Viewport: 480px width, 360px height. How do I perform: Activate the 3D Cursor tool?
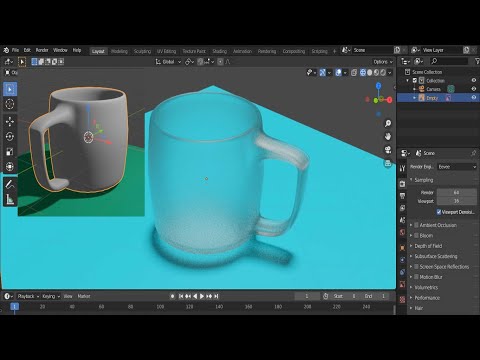[10, 104]
